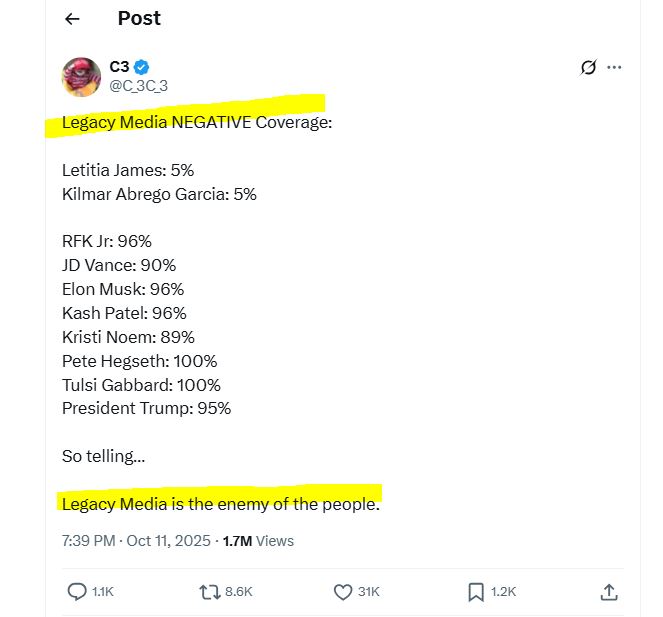Click the Post header title
The height and width of the screenshot is (617, 663).
(x=139, y=18)
